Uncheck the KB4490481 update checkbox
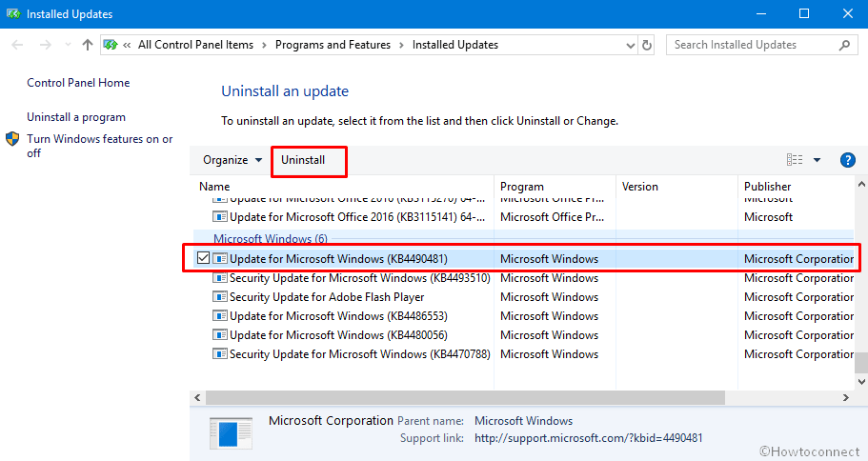868x461 pixels. click(x=203, y=258)
